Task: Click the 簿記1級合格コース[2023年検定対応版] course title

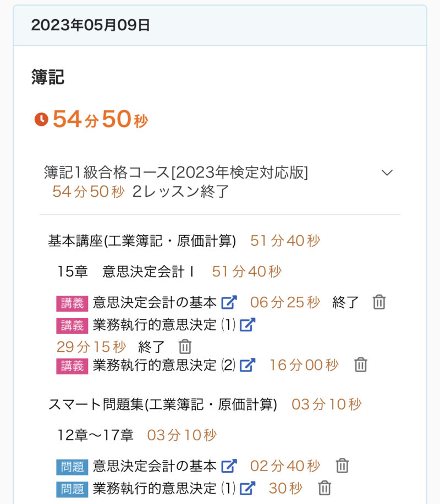Action: (176, 173)
